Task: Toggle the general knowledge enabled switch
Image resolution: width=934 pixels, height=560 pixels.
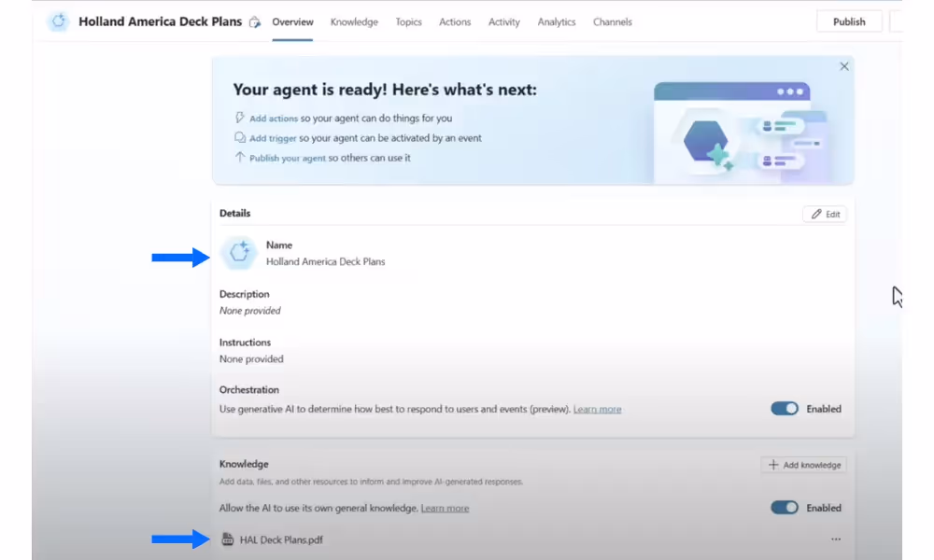Action: pos(785,508)
